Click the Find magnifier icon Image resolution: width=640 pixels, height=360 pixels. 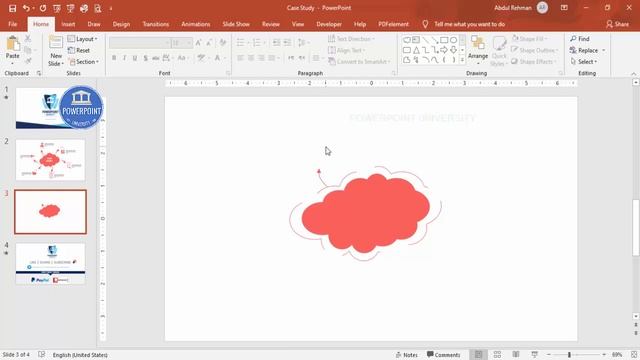pos(573,39)
